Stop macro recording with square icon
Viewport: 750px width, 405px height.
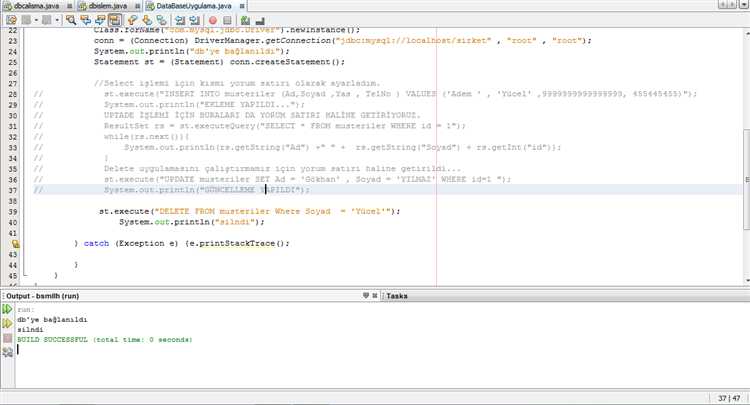click(x=227, y=19)
